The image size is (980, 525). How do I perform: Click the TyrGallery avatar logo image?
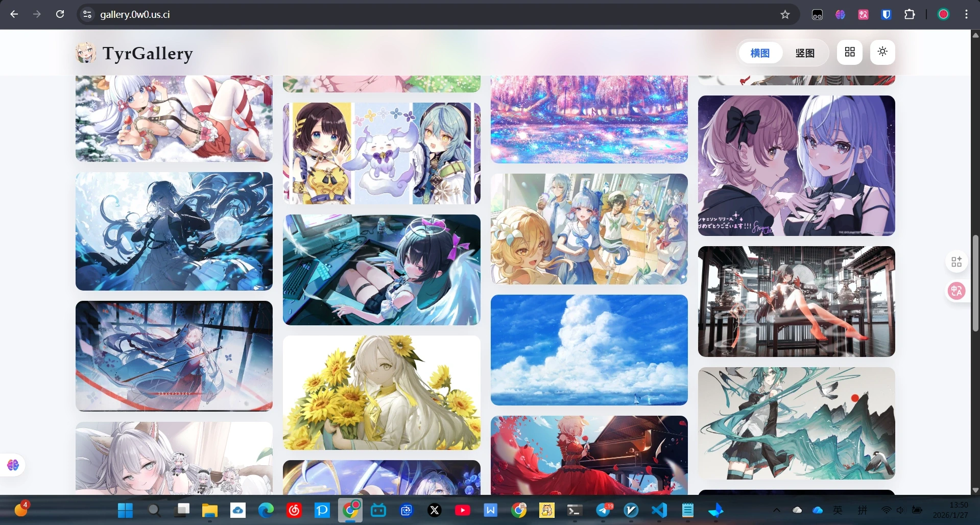tap(86, 53)
